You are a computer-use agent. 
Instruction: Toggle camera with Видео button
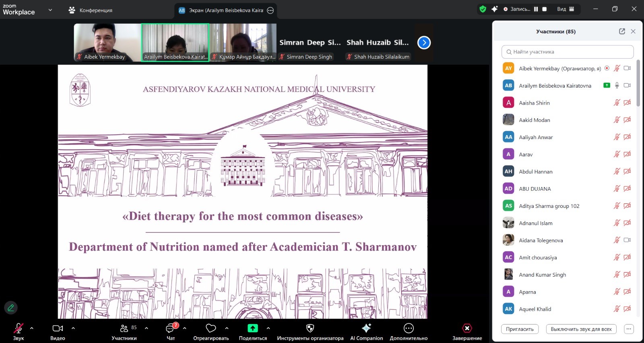pyautogui.click(x=58, y=329)
